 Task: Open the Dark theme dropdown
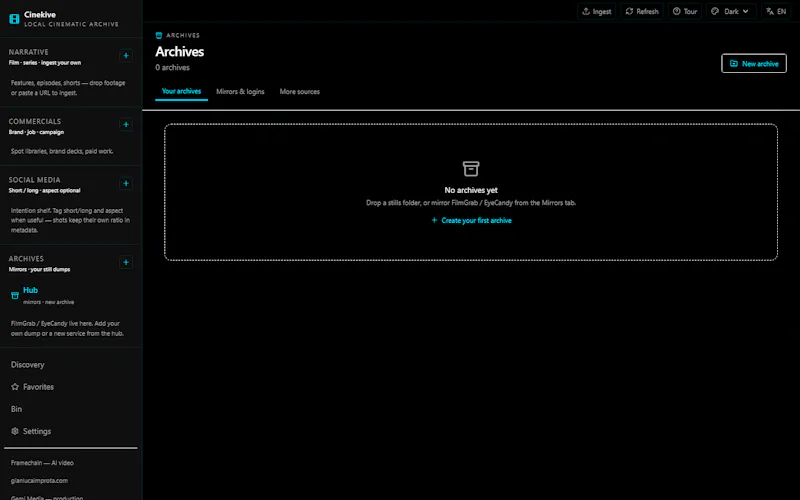tap(732, 11)
